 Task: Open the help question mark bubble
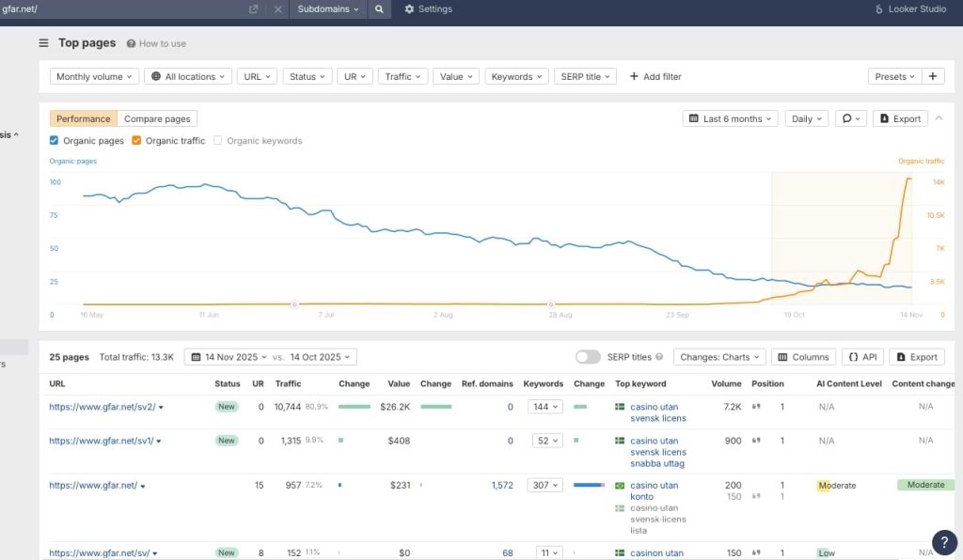pyautogui.click(x=943, y=541)
